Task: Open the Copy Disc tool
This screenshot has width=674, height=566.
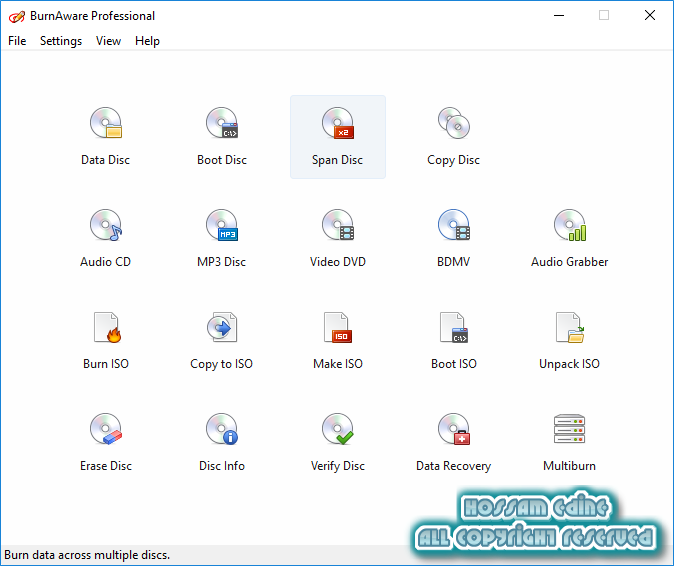Action: point(453,137)
